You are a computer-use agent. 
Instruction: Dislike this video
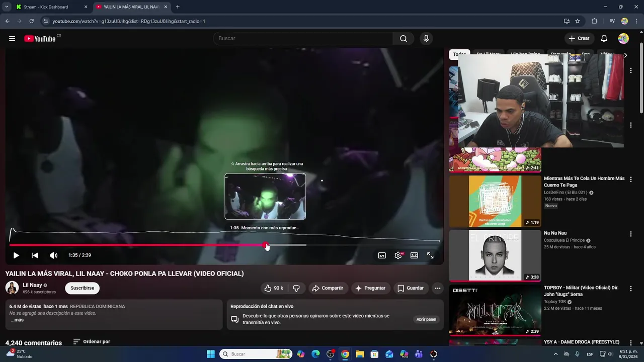coord(296,288)
